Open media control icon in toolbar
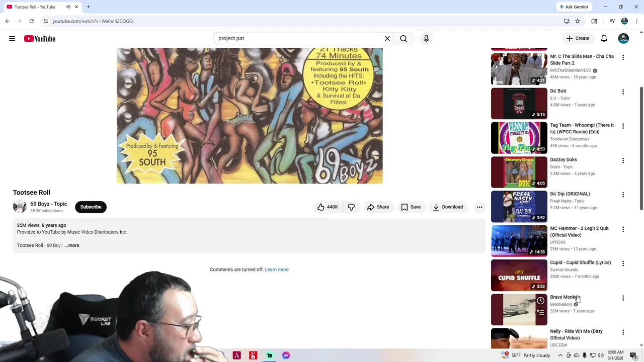Image resolution: width=644 pixels, height=362 pixels. (612, 21)
